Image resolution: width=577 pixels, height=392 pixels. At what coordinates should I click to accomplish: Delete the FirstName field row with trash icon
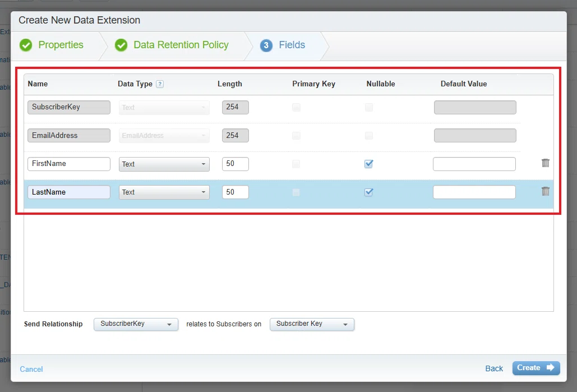click(x=546, y=163)
